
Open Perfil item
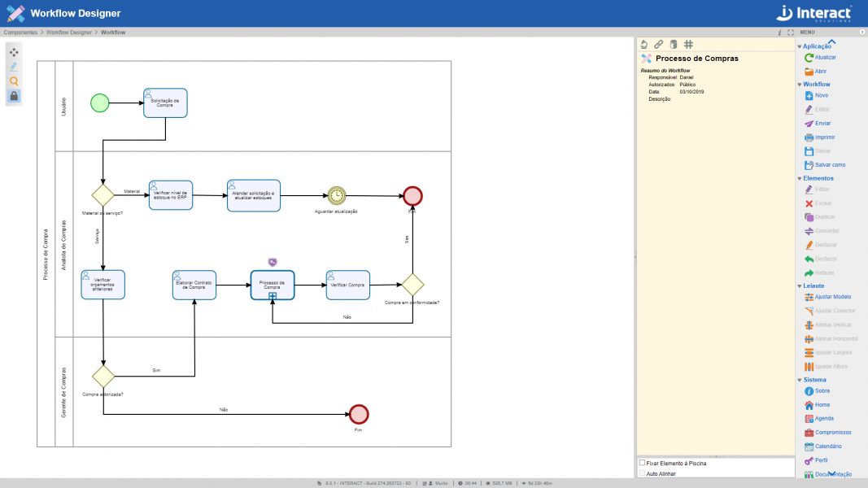point(816,460)
